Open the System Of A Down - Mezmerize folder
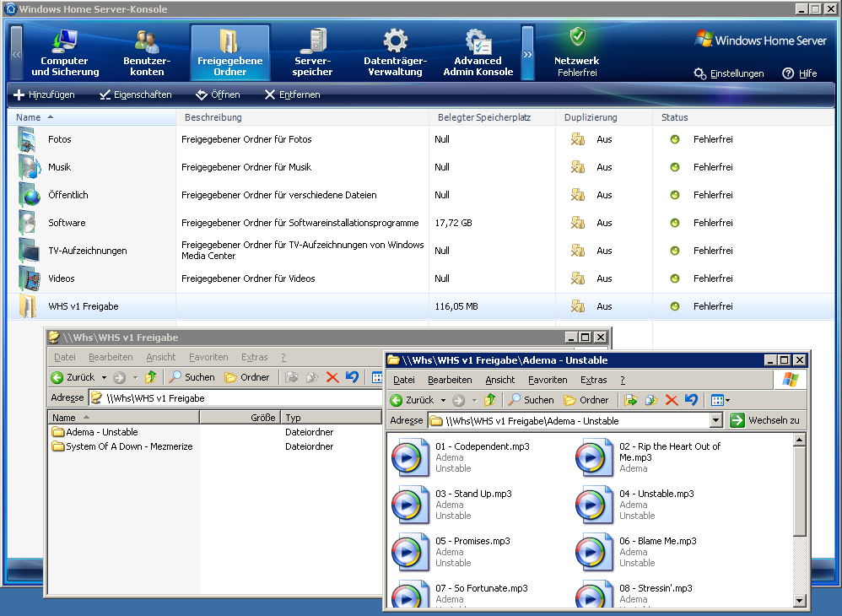842x616 pixels. 122,446
